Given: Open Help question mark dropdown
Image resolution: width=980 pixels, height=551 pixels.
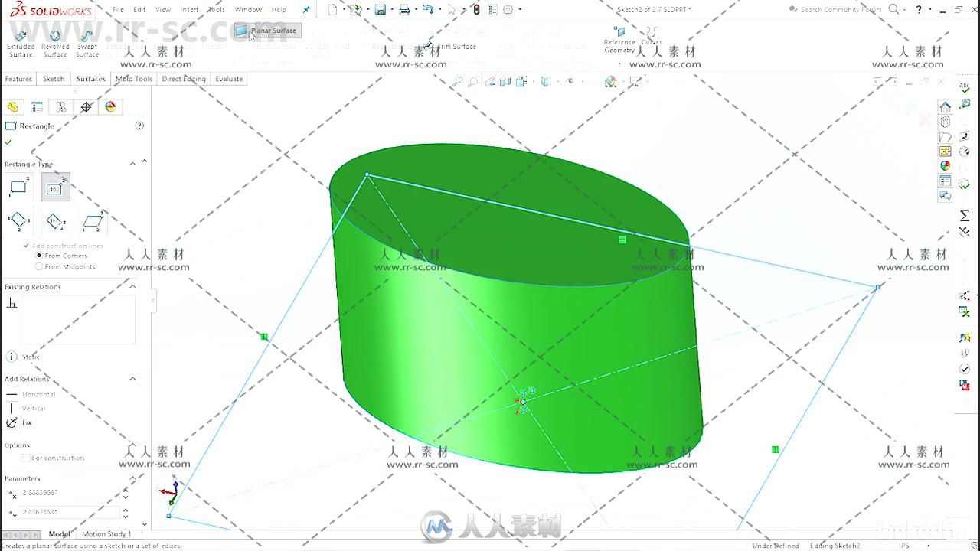Looking at the screenshot, I should 929,10.
